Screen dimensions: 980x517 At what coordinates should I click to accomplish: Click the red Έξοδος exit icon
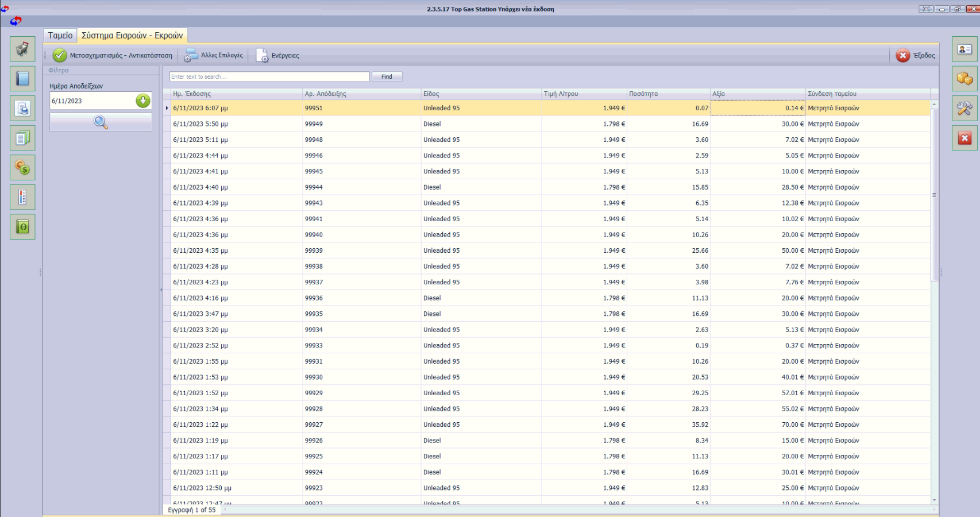tap(903, 55)
